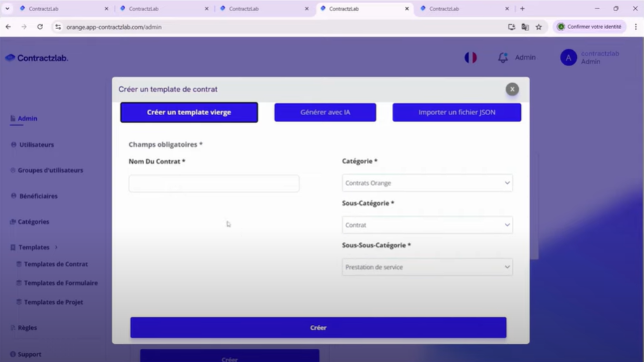
Task: Click the install app icon in address bar
Action: (x=512, y=27)
